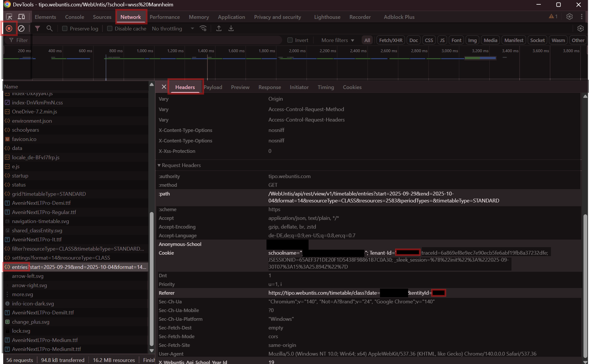Open the Response tab of request
This screenshot has width=589, height=364.
tap(269, 87)
